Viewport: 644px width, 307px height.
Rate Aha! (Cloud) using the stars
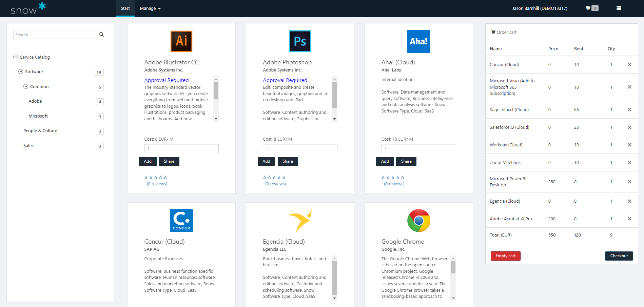click(393, 177)
